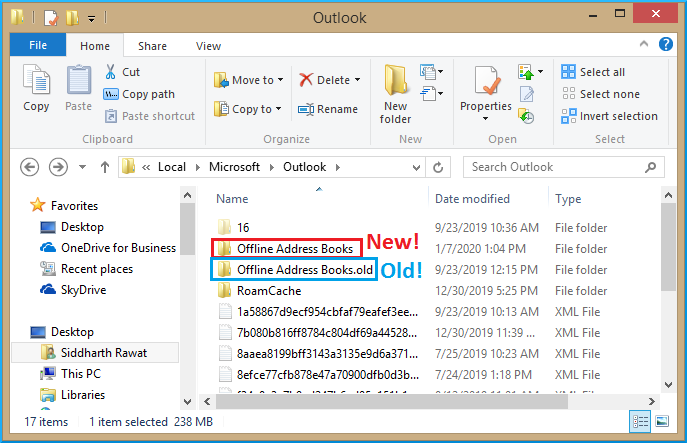Click the Microsoft breadcrumb segment

[234, 167]
